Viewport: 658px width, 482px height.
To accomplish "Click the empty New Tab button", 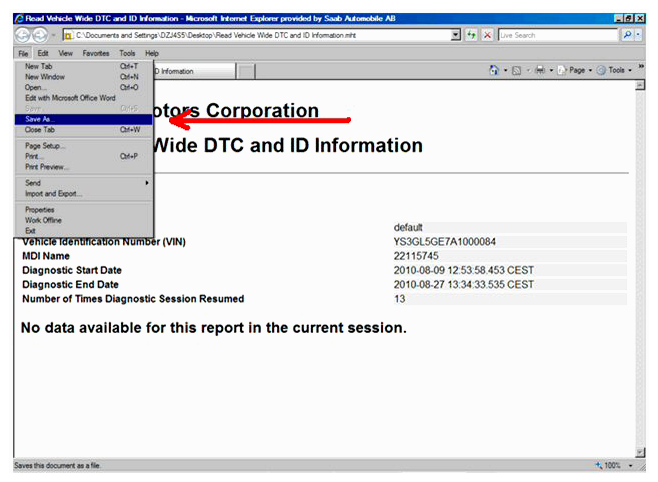I will click(x=246, y=72).
